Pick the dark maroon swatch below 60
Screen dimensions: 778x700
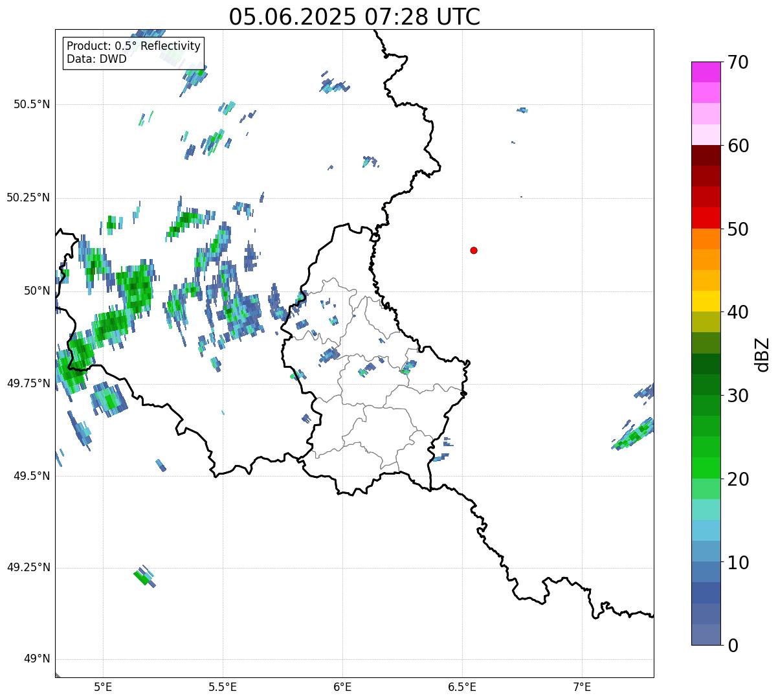[706, 155]
